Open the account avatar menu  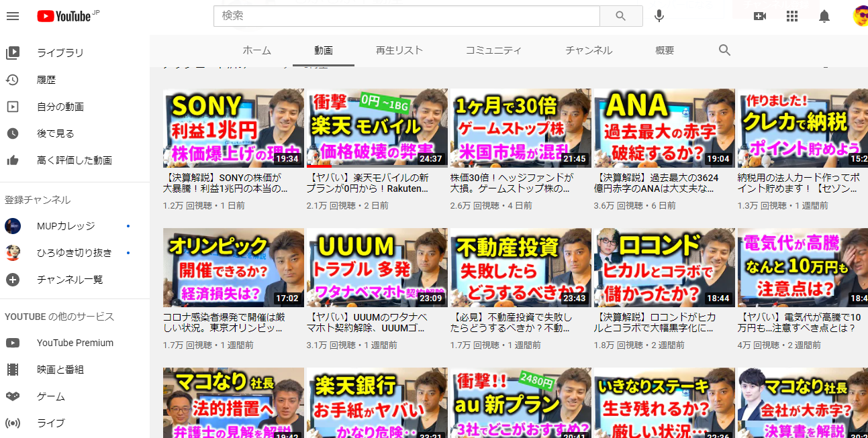pos(861,16)
